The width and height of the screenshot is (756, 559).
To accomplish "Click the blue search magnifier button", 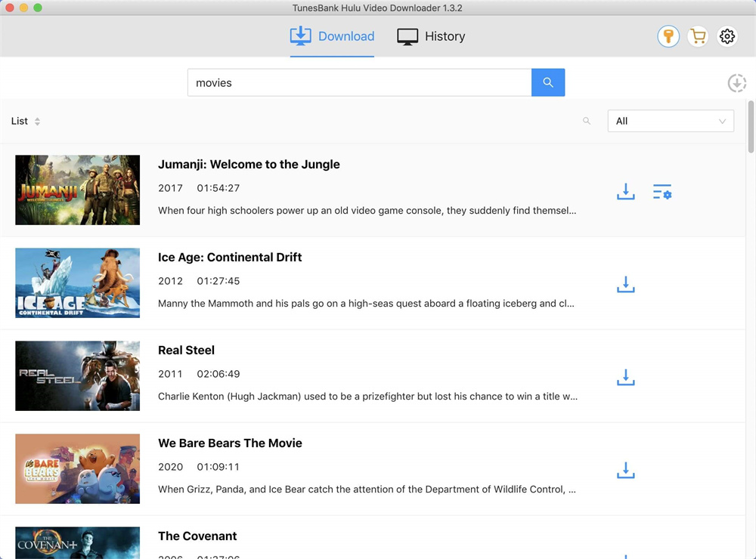I will click(547, 82).
